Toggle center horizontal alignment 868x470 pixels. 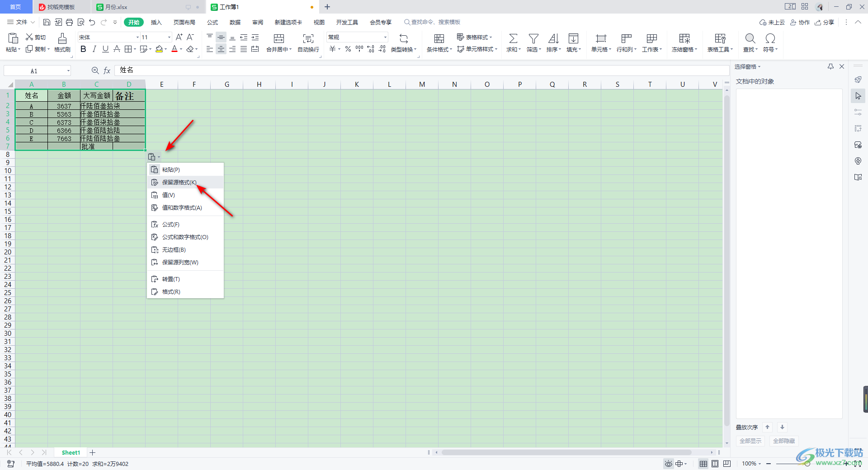pos(221,49)
